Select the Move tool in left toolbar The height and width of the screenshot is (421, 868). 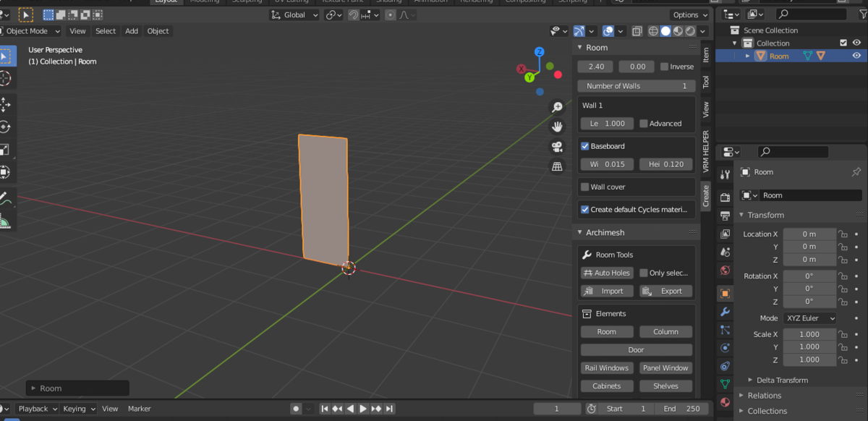click(5, 105)
